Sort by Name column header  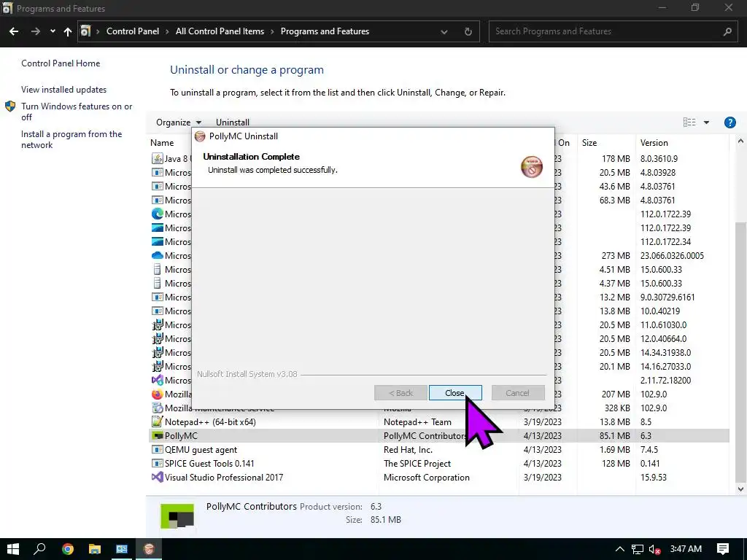click(x=162, y=143)
